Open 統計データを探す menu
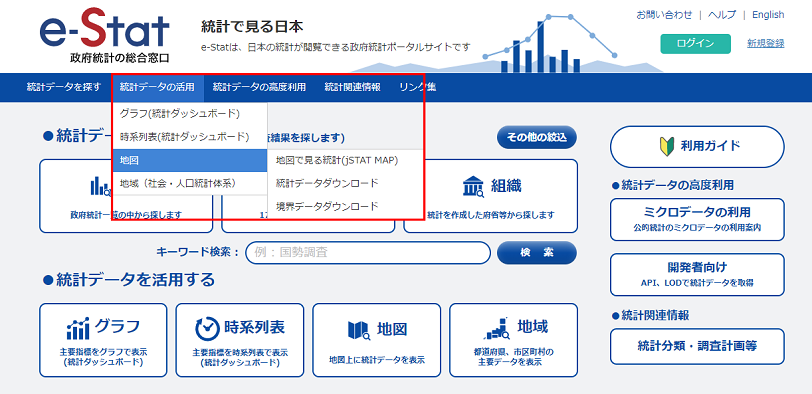812x394 pixels. pyautogui.click(x=64, y=87)
